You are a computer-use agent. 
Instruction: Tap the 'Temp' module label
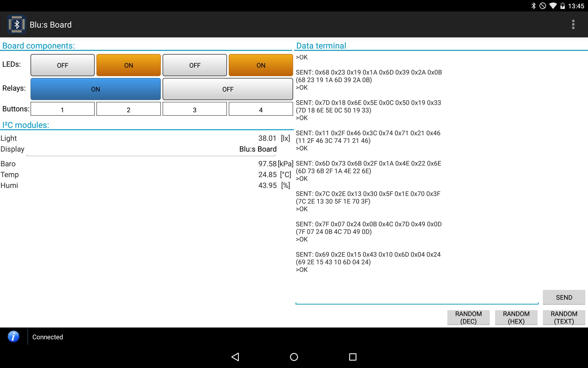9,175
